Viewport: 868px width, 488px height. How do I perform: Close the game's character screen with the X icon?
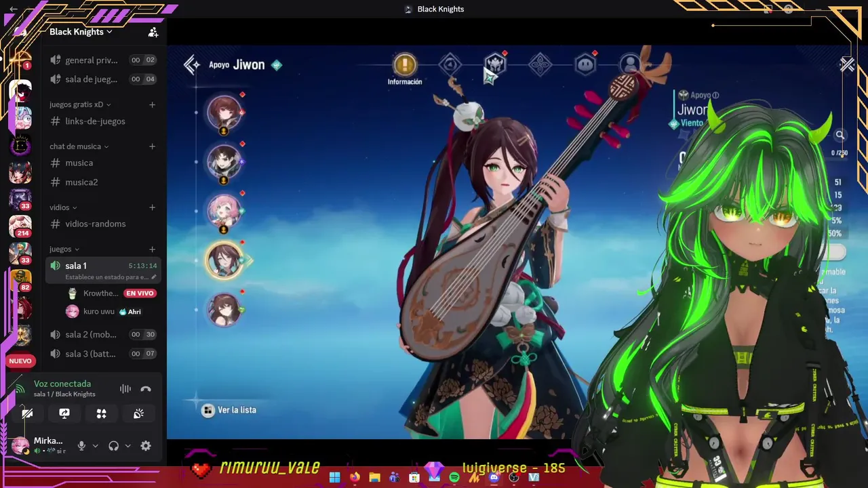847,64
